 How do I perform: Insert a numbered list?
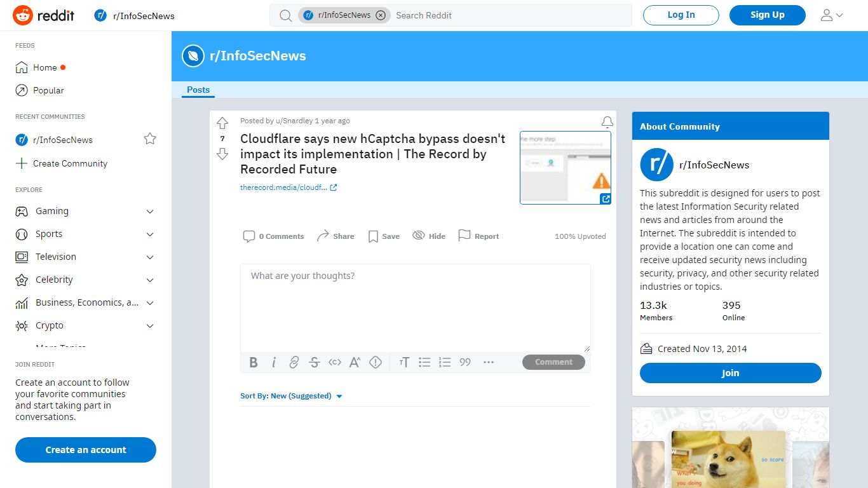click(445, 362)
